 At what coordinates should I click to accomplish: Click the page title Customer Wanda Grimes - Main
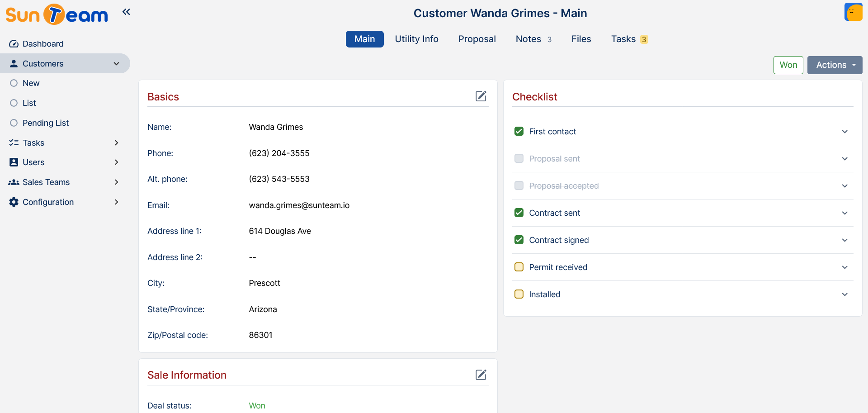tap(500, 13)
